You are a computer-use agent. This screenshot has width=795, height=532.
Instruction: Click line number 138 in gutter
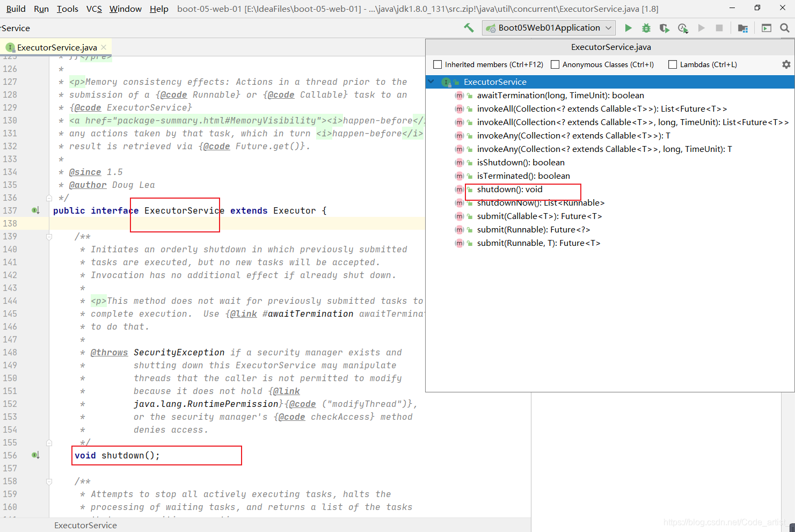click(x=10, y=224)
